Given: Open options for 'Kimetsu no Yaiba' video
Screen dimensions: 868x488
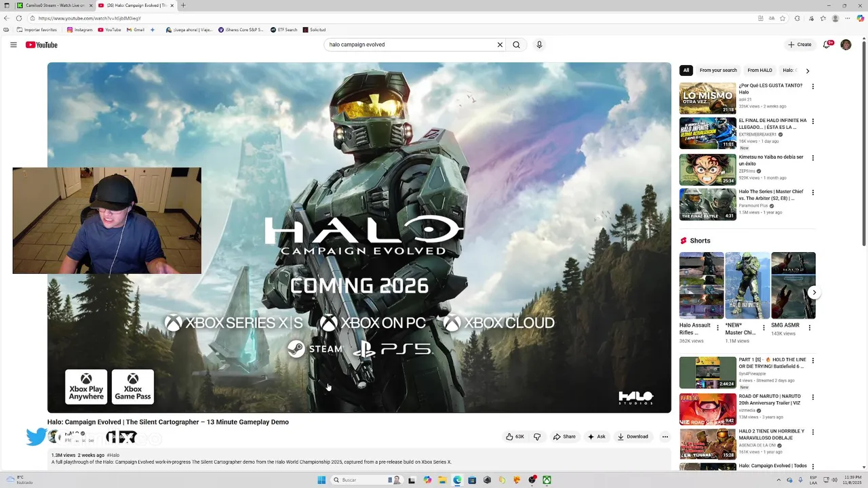Looking at the screenshot, I should [812, 158].
